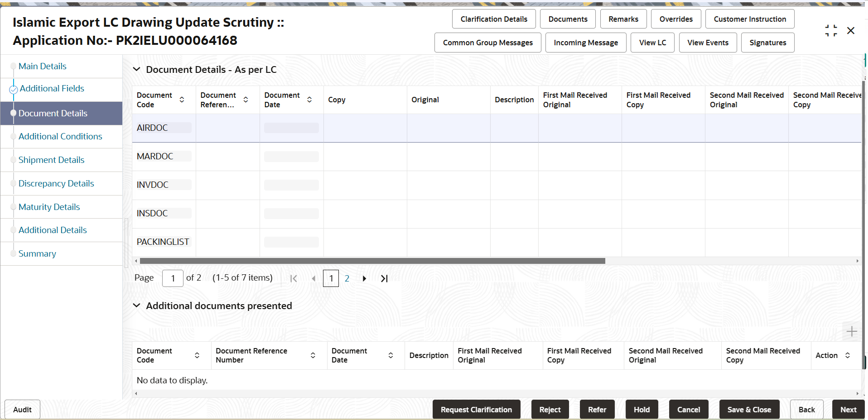Image resolution: width=868 pixels, height=420 pixels.
Task: Collapse the Additional documents presented section
Action: click(x=136, y=305)
